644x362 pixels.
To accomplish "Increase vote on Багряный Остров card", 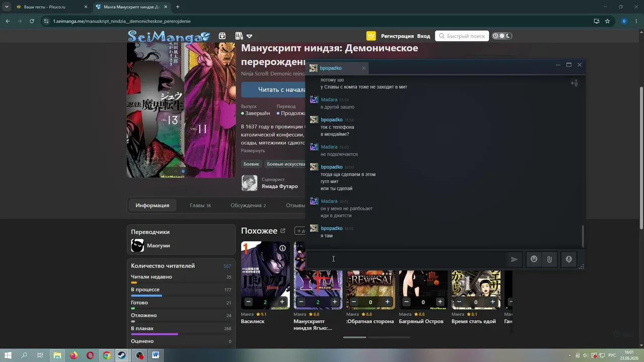I will [x=440, y=302].
